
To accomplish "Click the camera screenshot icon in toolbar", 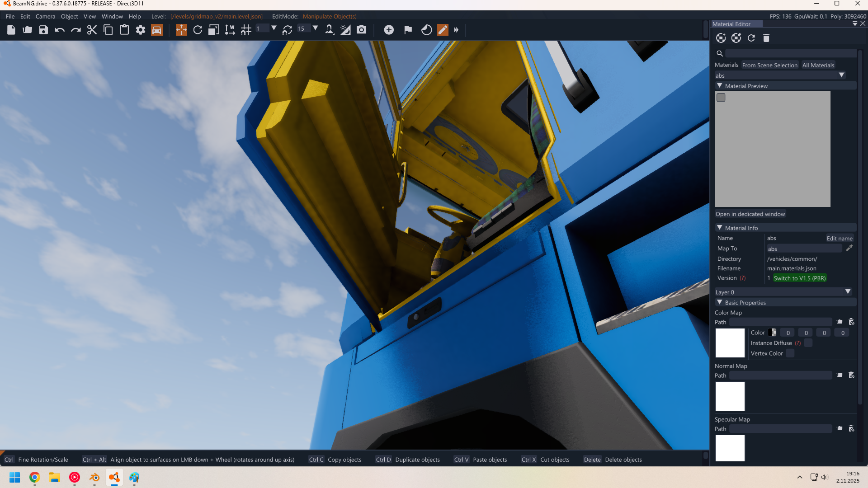I will (361, 30).
